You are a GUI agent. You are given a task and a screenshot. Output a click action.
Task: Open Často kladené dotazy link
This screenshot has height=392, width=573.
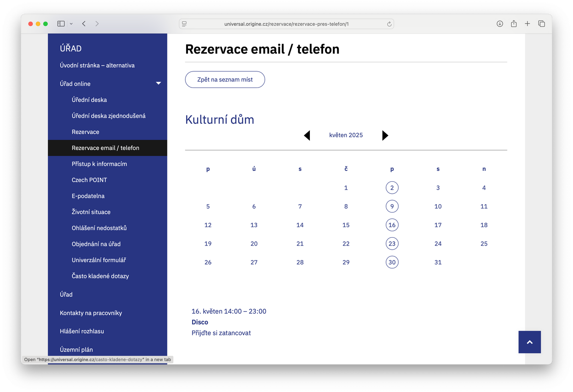pos(100,276)
